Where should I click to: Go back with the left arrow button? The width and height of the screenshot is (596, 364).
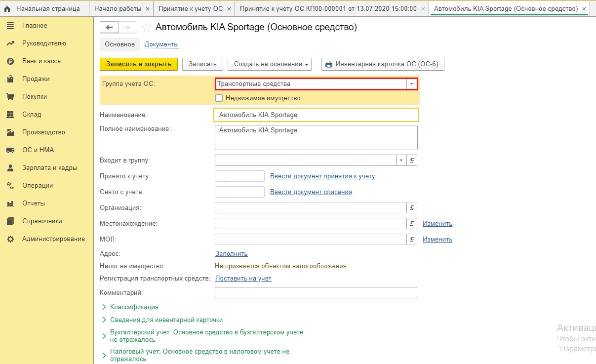(x=109, y=28)
